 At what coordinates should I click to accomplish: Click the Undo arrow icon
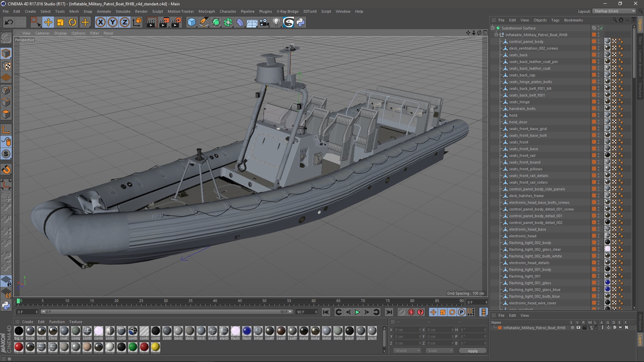pos(9,22)
